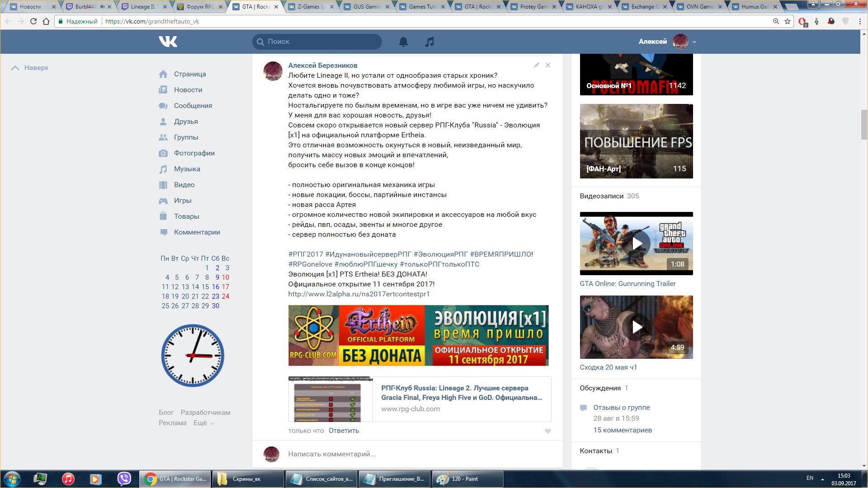
Task: Open the Chrome three-dot menu
Action: click(860, 21)
